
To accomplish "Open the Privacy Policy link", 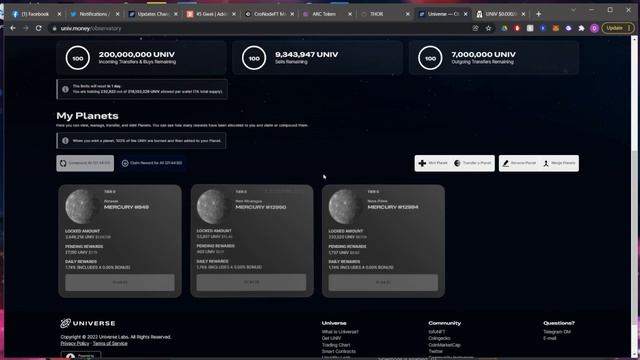I will pos(75,343).
